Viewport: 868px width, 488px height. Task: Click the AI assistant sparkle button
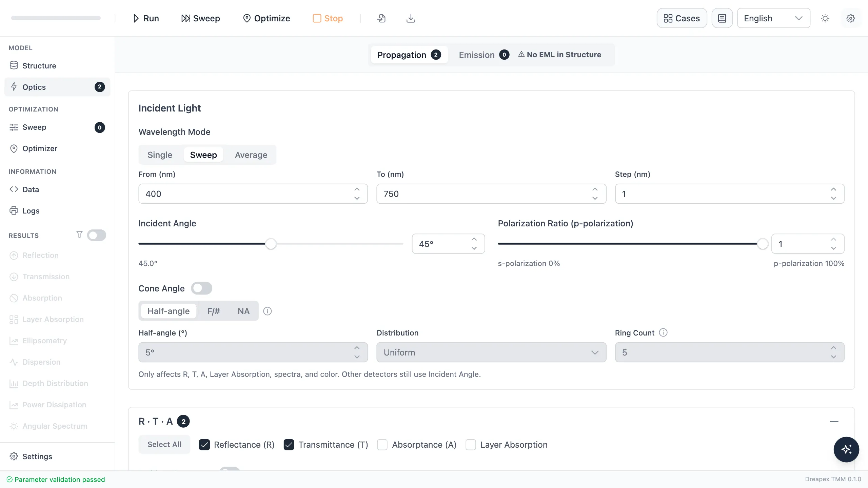(846, 449)
